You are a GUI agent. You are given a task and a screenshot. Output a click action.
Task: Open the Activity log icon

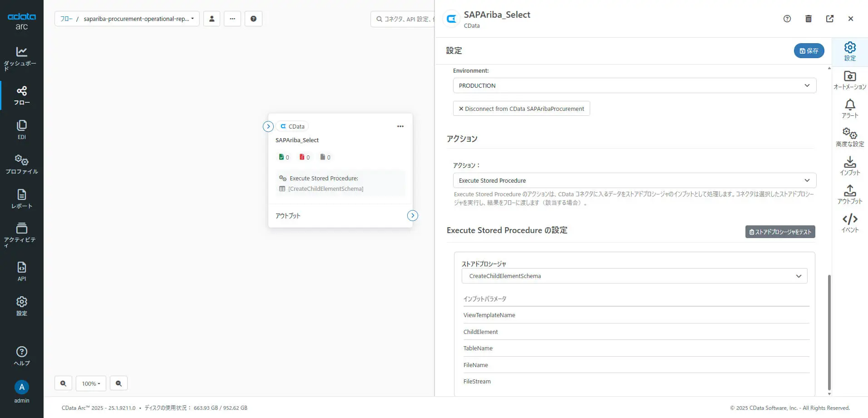tap(21, 234)
